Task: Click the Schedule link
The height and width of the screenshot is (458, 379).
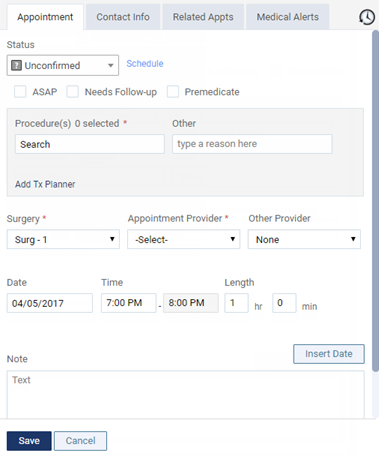Action: point(145,64)
